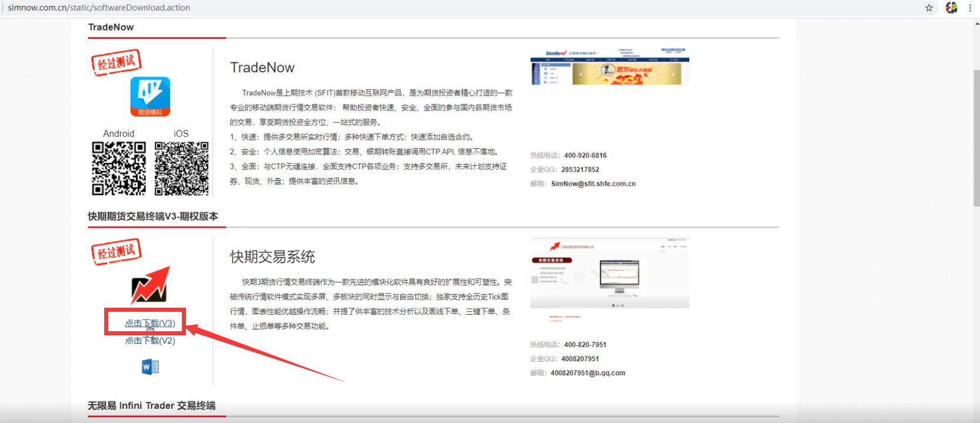Download 快期 V2 via 点击下载(V2) link
Screen dimensions: 980x423
click(150, 341)
